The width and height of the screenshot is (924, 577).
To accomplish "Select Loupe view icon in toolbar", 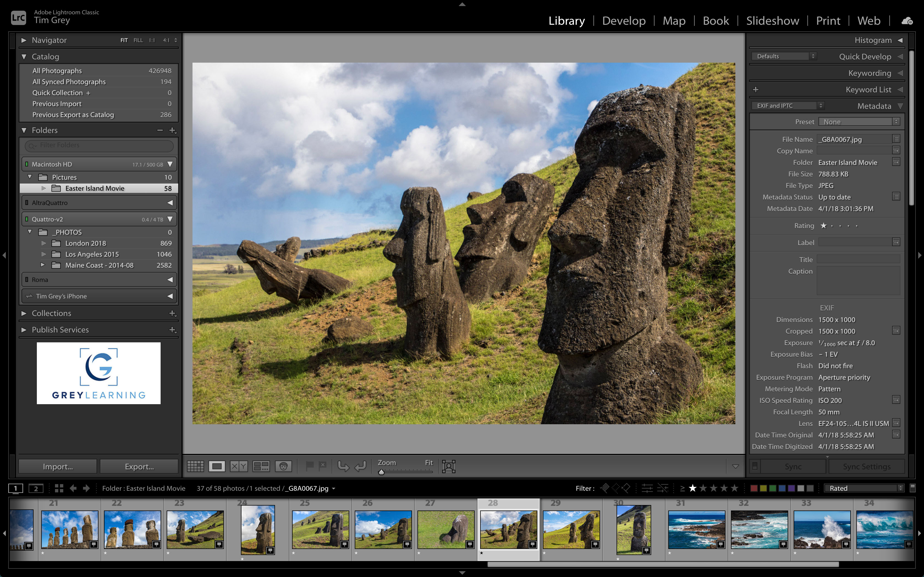I will coord(217,466).
